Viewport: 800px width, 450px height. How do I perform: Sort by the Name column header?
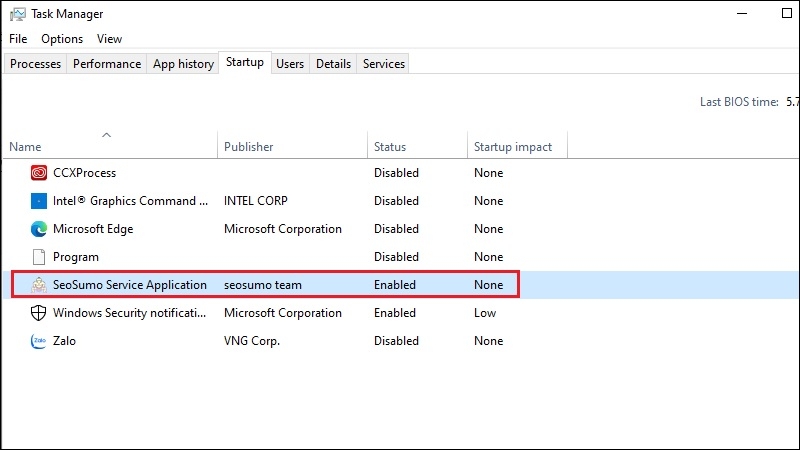click(x=25, y=147)
